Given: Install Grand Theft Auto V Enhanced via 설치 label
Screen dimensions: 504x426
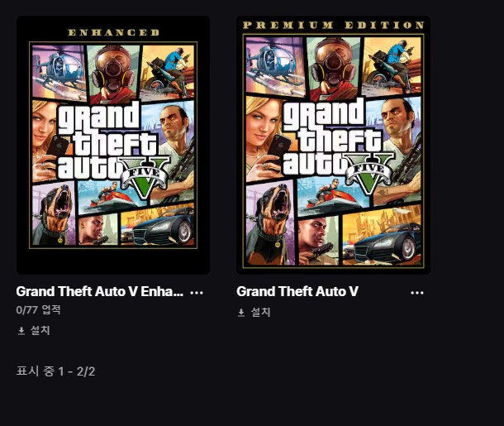Looking at the screenshot, I should coord(40,330).
